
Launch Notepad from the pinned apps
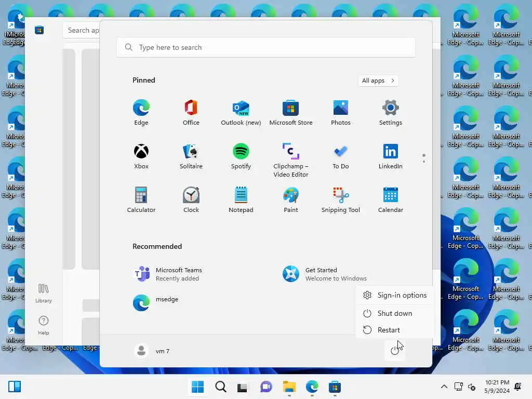pyautogui.click(x=241, y=200)
